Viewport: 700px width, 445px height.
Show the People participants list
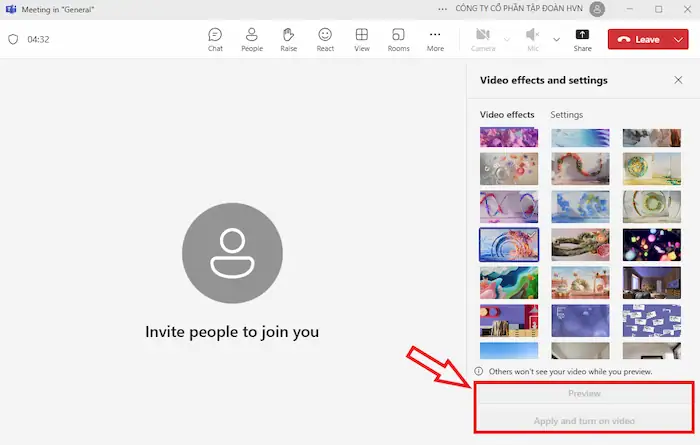[252, 39]
